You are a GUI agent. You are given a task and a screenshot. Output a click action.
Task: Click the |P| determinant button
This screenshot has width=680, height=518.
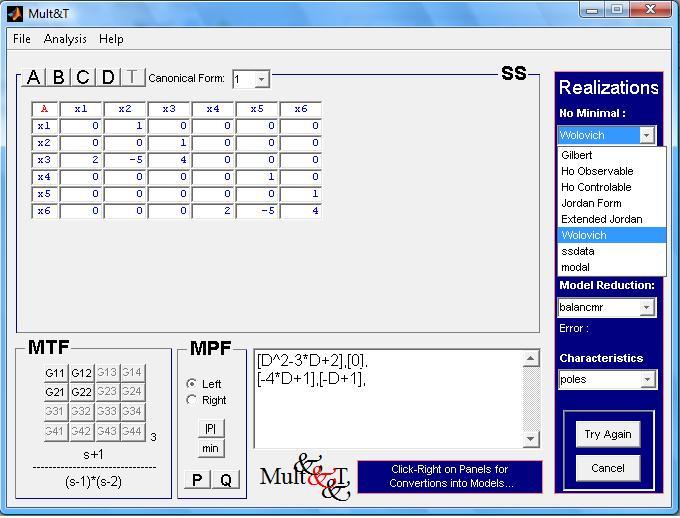[211, 429]
